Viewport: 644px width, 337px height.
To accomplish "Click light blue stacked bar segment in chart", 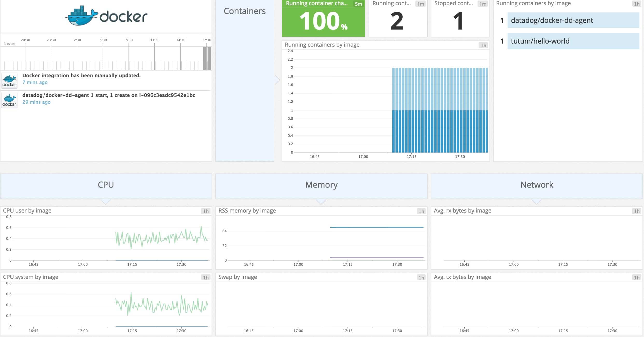I will pyautogui.click(x=440, y=89).
